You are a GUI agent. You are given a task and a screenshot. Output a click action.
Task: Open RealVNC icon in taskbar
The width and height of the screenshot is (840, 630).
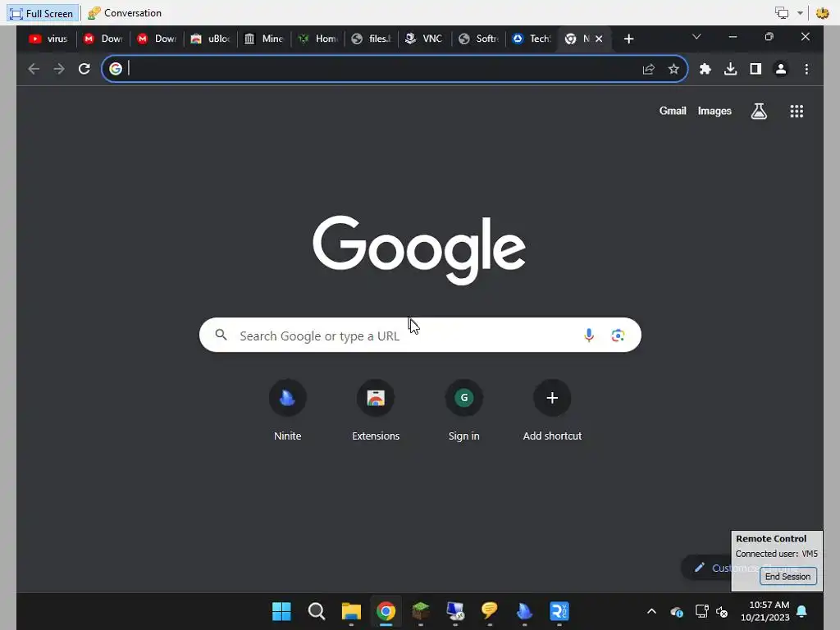pos(559,611)
